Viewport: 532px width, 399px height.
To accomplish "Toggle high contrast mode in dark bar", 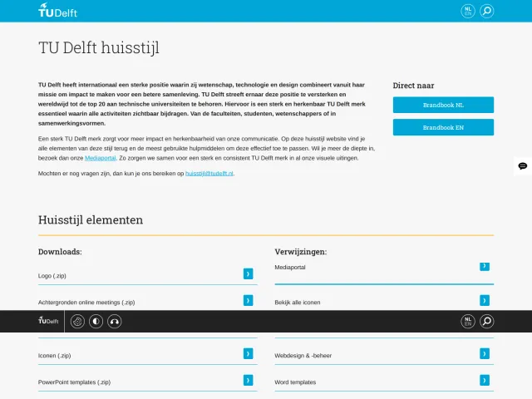I will [96, 322].
